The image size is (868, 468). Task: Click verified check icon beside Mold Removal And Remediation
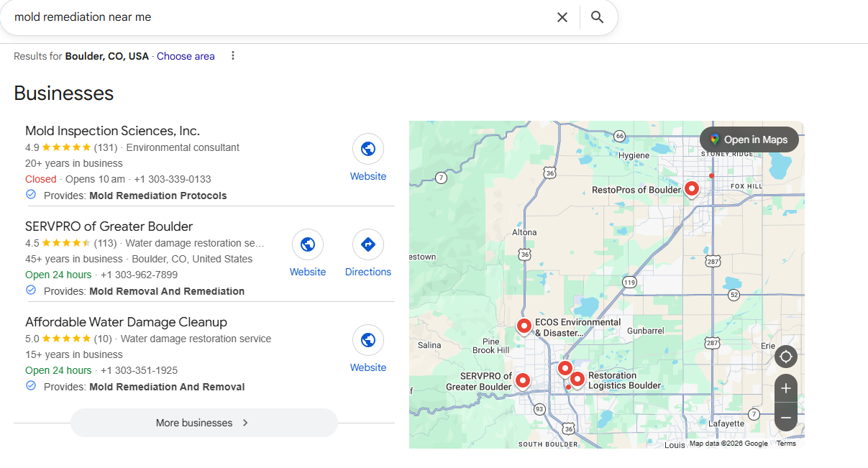31,290
